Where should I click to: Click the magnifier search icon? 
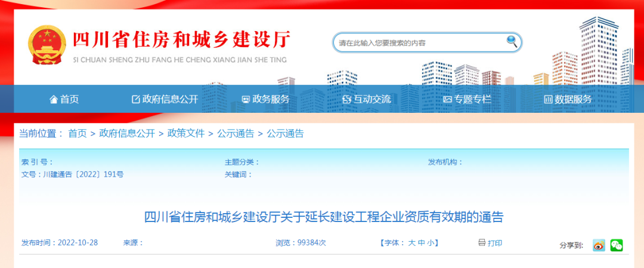click(512, 41)
